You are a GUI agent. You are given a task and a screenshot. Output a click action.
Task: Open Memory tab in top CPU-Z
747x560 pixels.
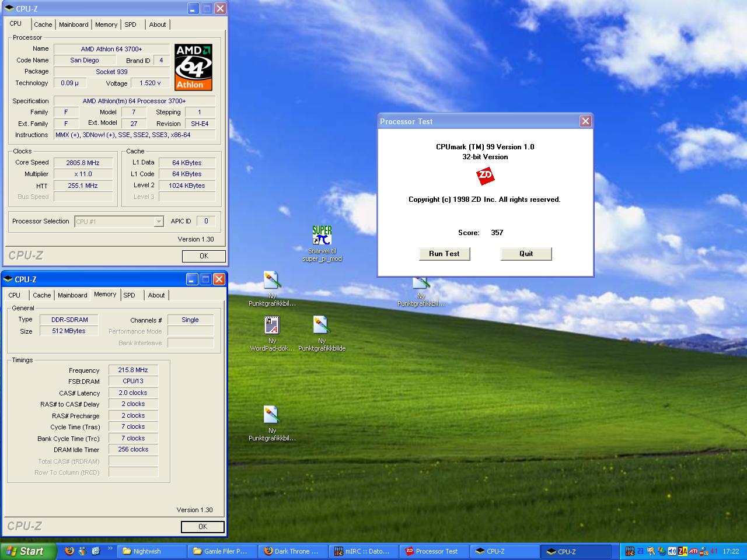[x=106, y=24]
